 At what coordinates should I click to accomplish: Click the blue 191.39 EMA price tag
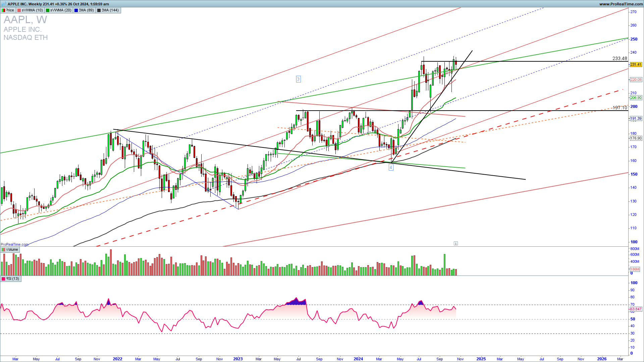(636, 119)
